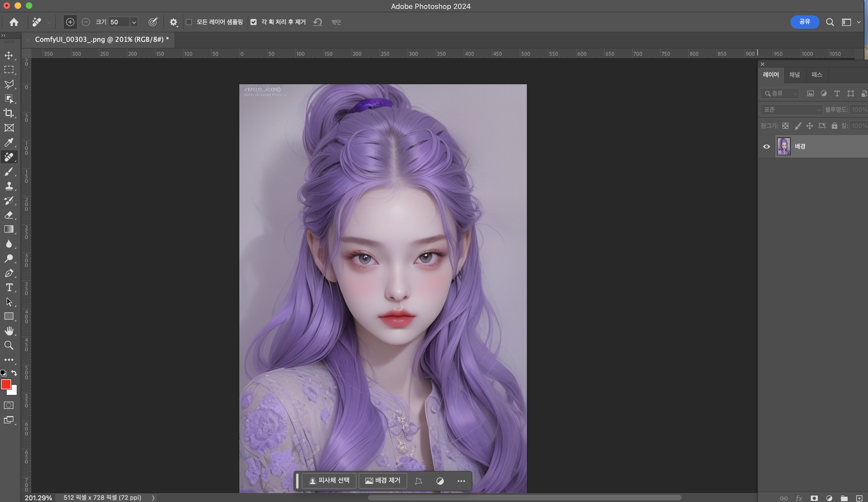Click the blue 공유 button
868x502 pixels.
[804, 22]
